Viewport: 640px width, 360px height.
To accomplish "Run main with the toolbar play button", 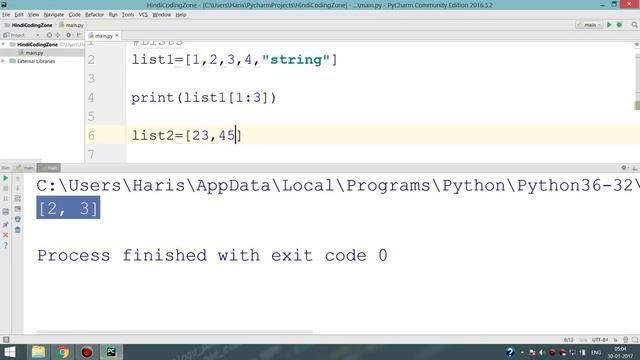I will 609,25.
